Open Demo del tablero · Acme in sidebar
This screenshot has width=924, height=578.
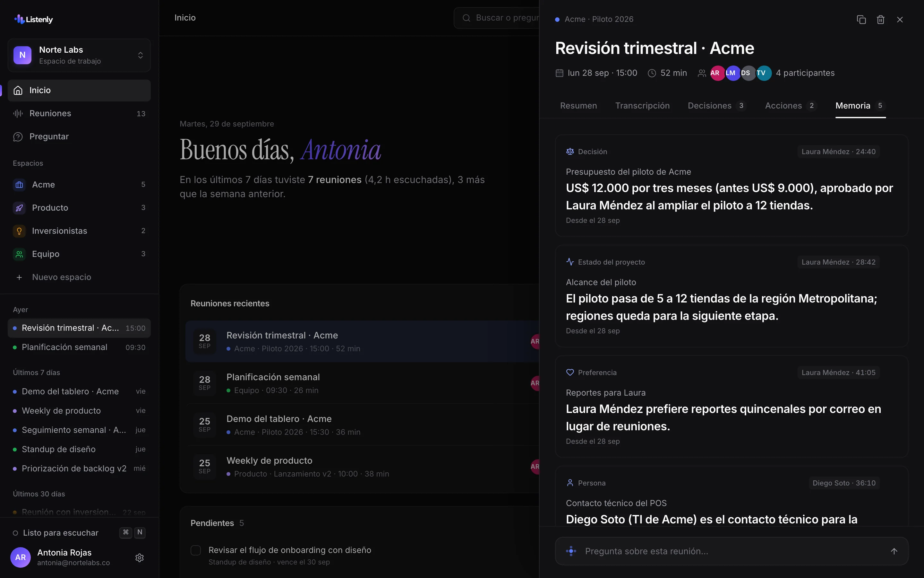tap(79, 392)
